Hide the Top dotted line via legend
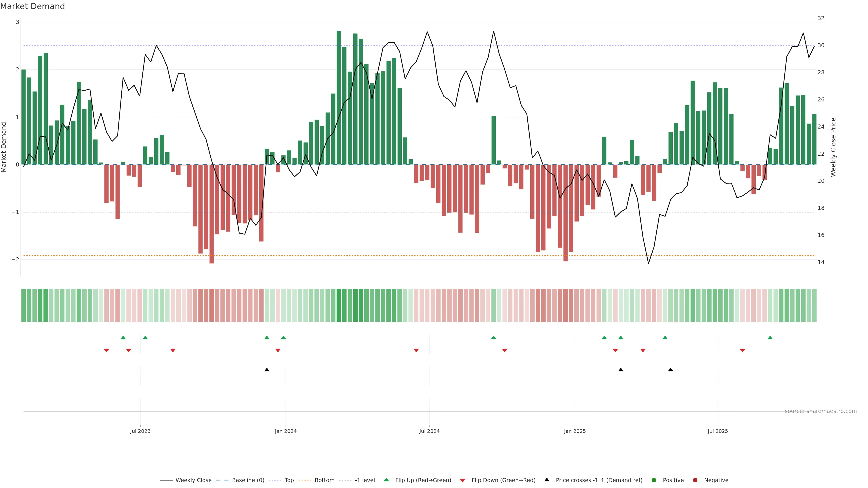This screenshot has width=868, height=488. pos(289,480)
